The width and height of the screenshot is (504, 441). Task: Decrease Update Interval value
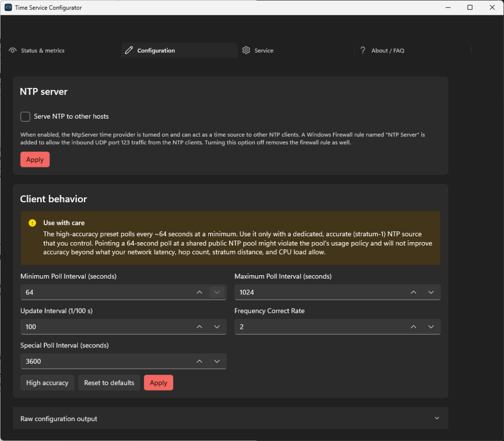(217, 327)
